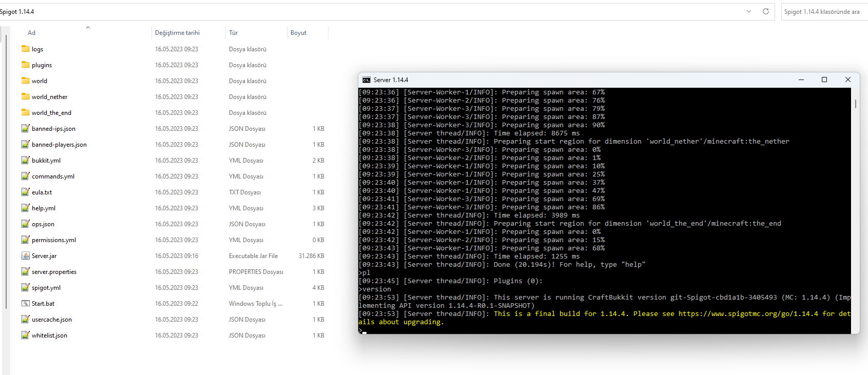Viewport: 868px width, 375px height.
Task: Sort files by Değiştirme tarihi column
Action: [x=178, y=33]
